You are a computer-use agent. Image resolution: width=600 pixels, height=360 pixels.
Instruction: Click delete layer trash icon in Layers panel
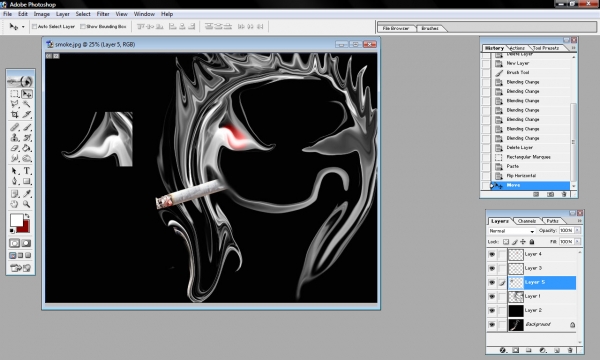pos(570,350)
